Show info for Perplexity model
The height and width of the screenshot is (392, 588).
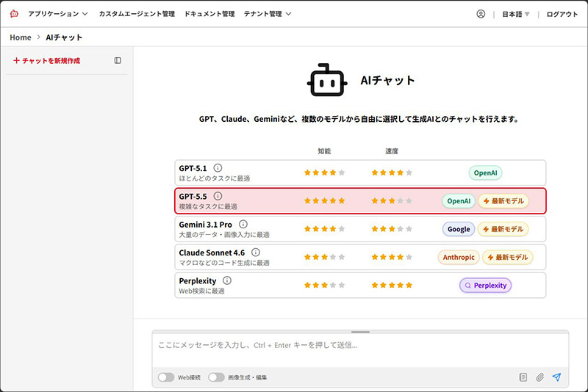point(227,280)
